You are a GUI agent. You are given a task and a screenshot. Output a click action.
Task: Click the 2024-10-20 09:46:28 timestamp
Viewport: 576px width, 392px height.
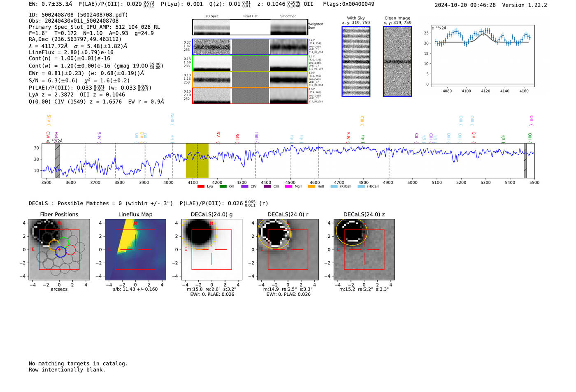click(465, 5)
